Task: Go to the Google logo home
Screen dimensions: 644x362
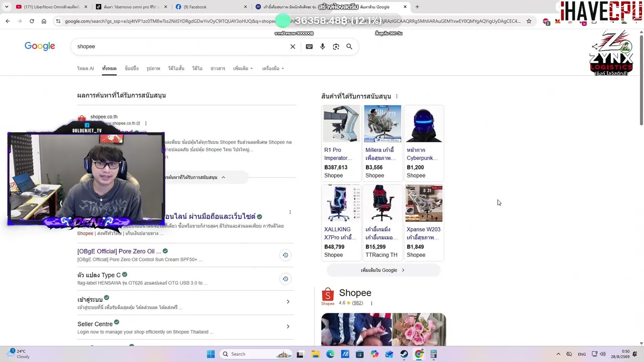Action: pos(40,46)
